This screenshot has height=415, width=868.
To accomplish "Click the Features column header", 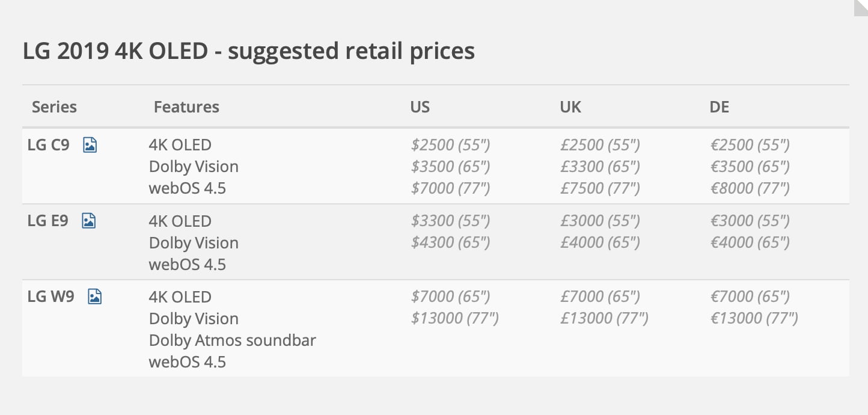I will (186, 107).
